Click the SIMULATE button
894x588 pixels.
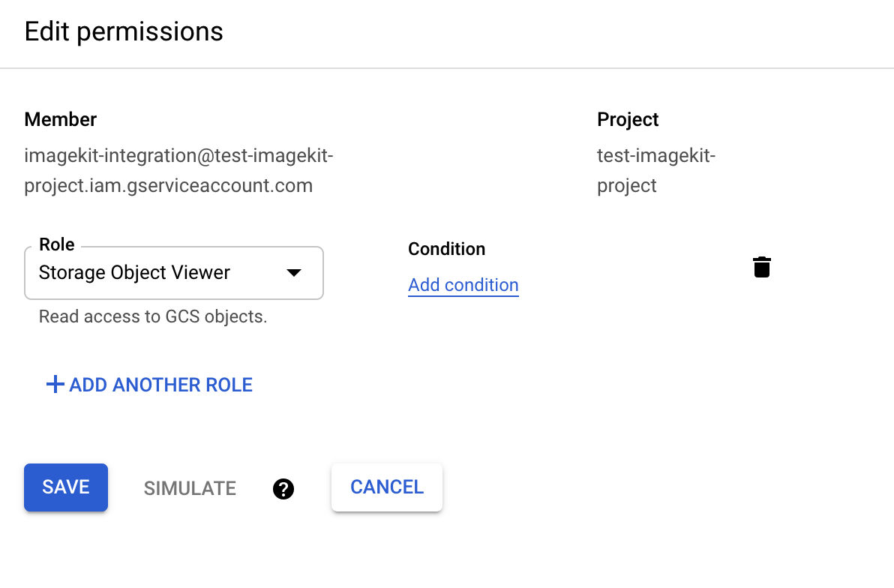[190, 488]
